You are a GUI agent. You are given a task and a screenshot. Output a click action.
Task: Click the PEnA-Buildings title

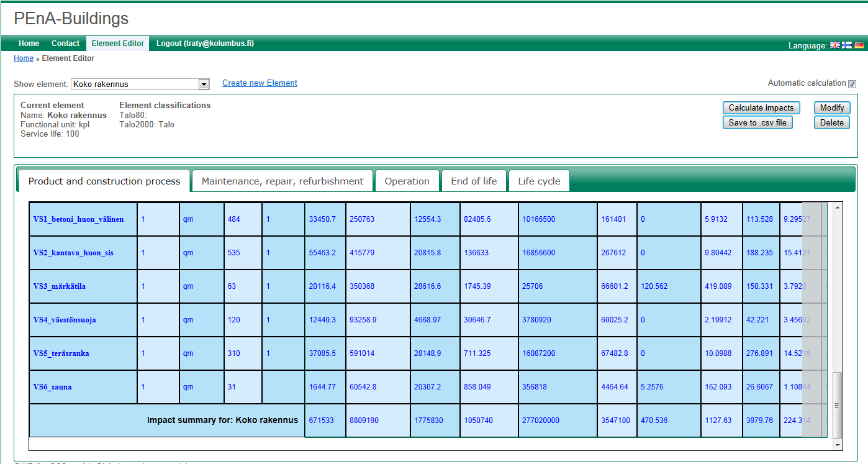pos(71,19)
